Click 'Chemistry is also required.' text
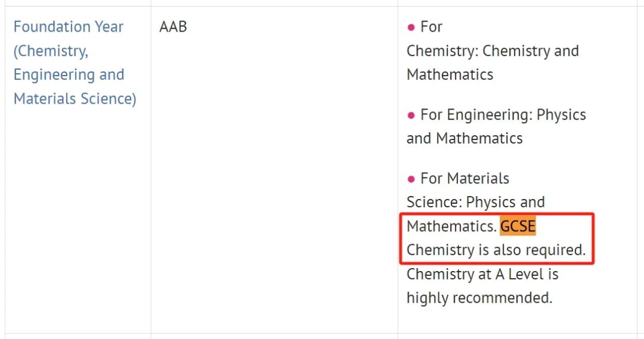 pos(496,250)
